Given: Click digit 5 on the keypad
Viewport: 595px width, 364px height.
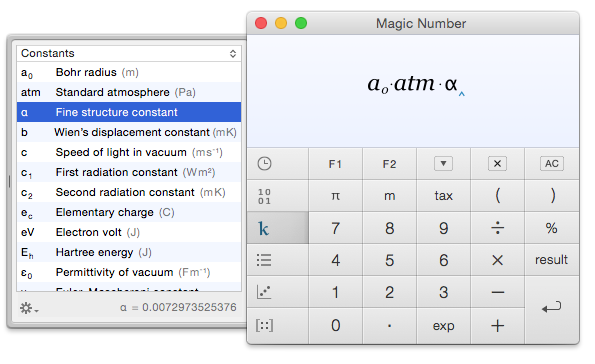Looking at the screenshot, I should (389, 260).
